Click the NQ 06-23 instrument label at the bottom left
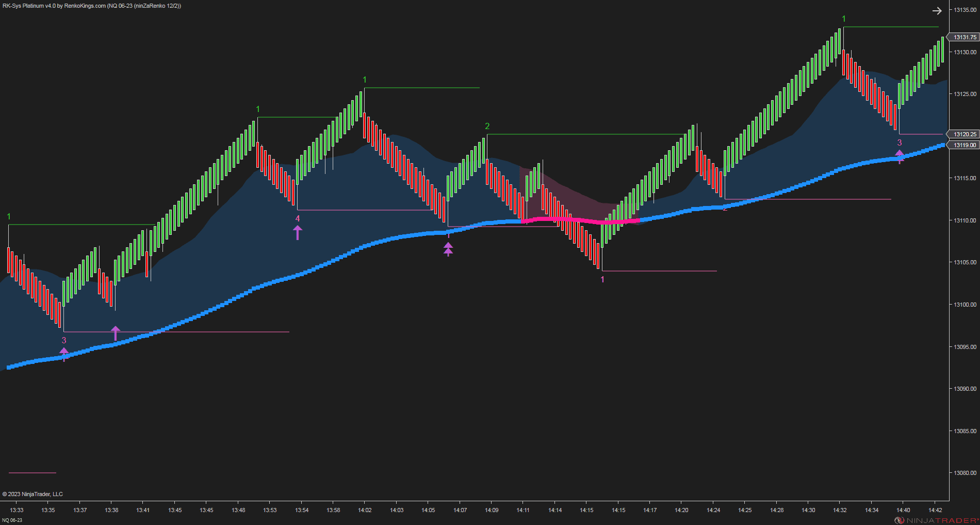Screen dimensions: 980x525 [x=12, y=520]
